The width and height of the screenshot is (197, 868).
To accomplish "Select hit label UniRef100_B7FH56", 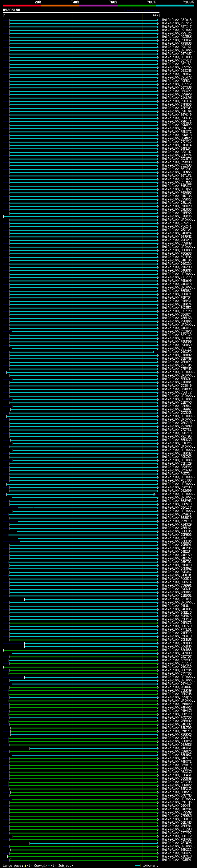I will 176,104.
